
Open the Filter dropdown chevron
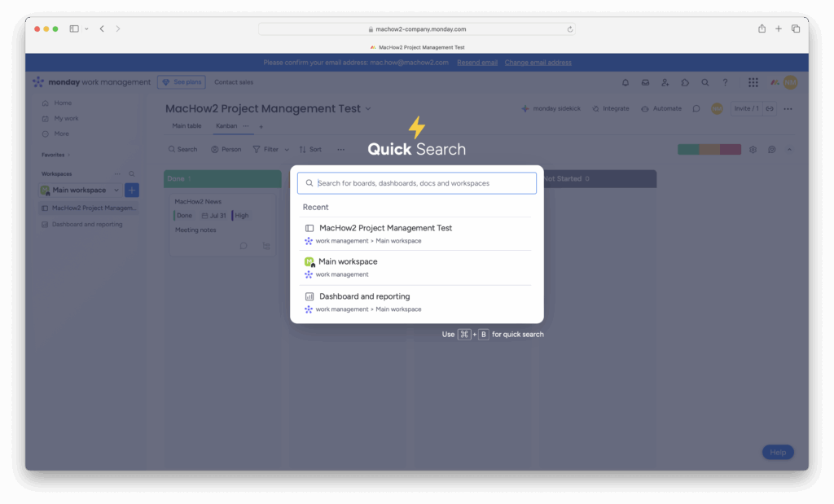click(287, 150)
